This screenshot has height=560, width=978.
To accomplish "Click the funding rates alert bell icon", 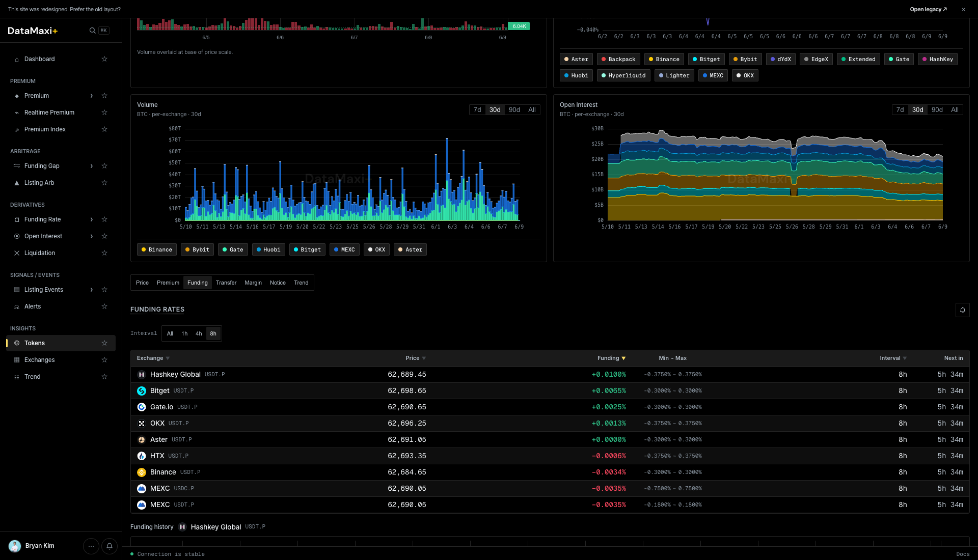I will click(962, 310).
